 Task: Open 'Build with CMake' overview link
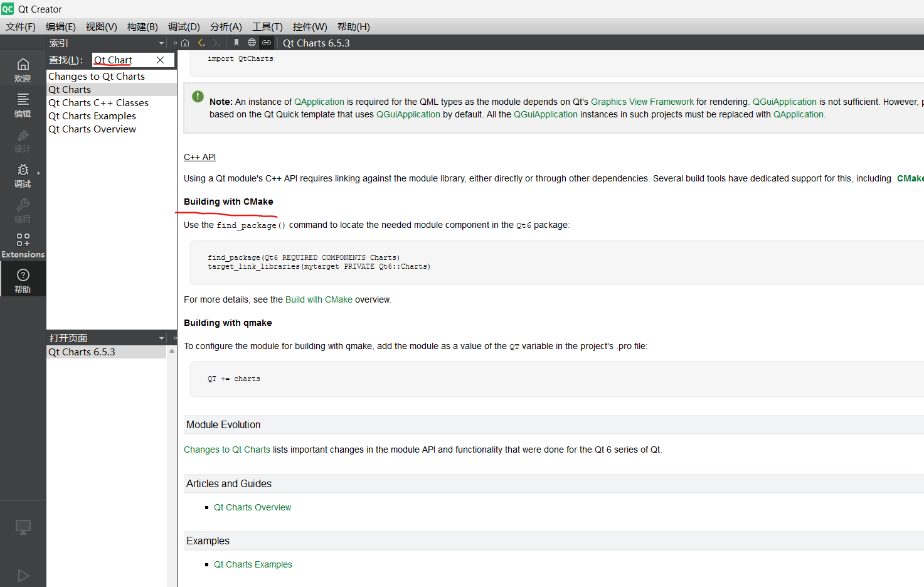[319, 299]
